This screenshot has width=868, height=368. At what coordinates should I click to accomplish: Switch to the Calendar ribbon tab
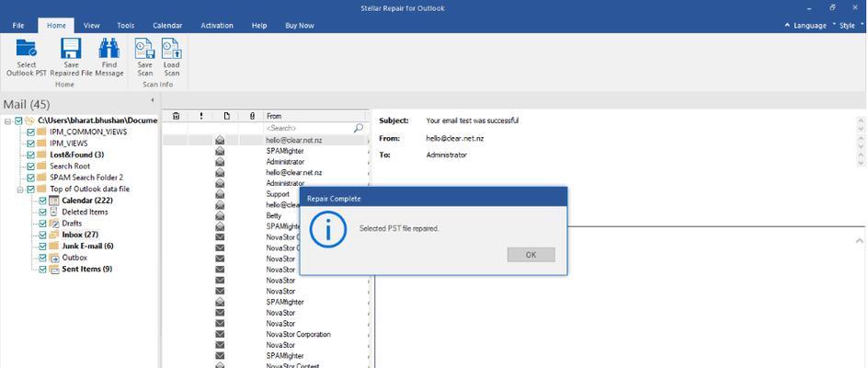(167, 26)
